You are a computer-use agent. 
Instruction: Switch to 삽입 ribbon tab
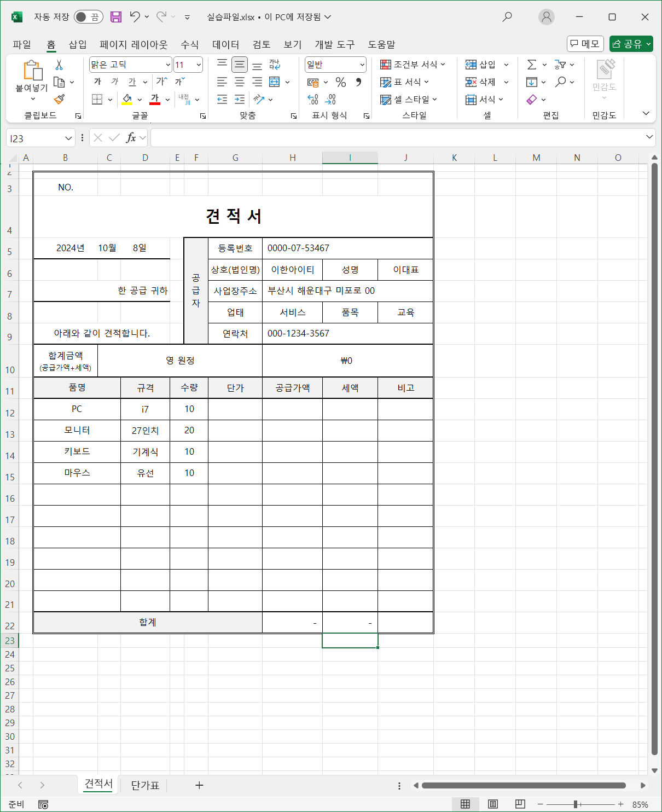[x=78, y=44]
